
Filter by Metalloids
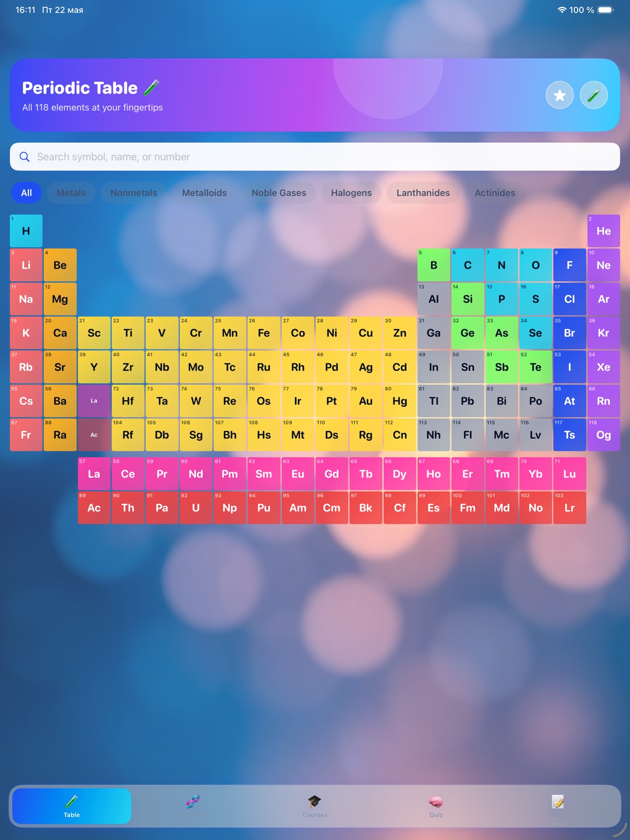point(204,193)
